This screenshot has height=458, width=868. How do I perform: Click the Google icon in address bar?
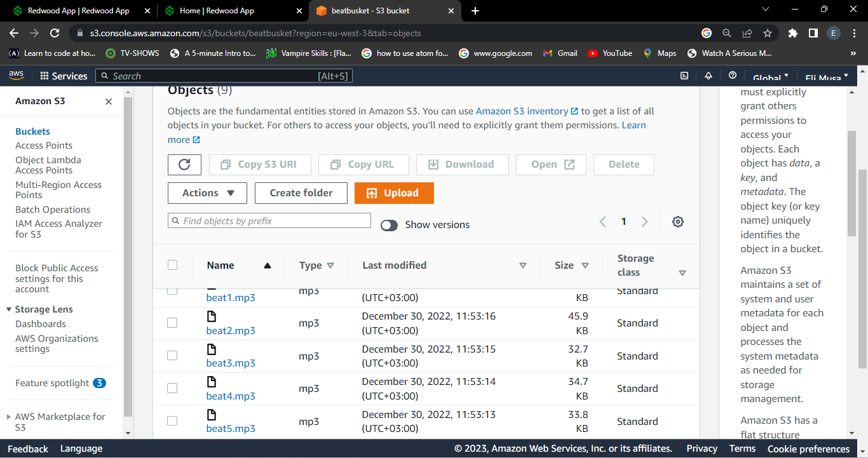707,33
